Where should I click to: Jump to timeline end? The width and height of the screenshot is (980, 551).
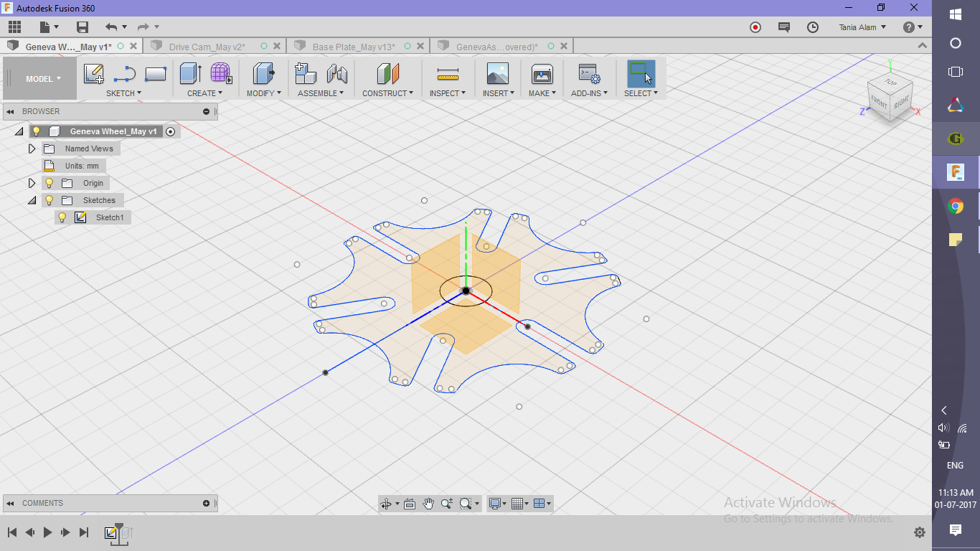(83, 532)
